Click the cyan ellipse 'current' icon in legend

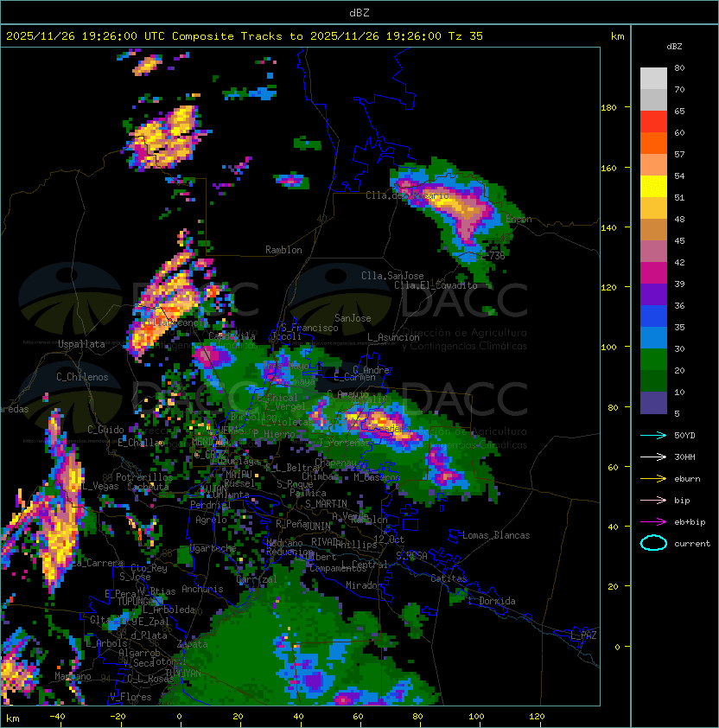point(653,543)
